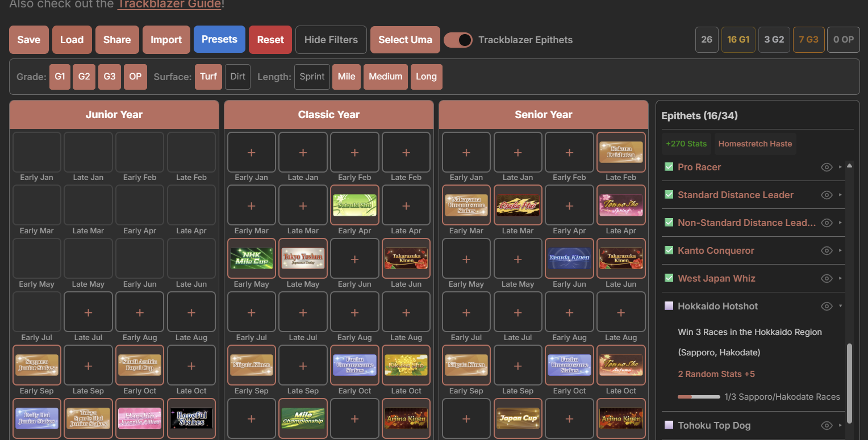Toggle the OP grade filter
Screen dimensions: 868x440
(x=135, y=77)
